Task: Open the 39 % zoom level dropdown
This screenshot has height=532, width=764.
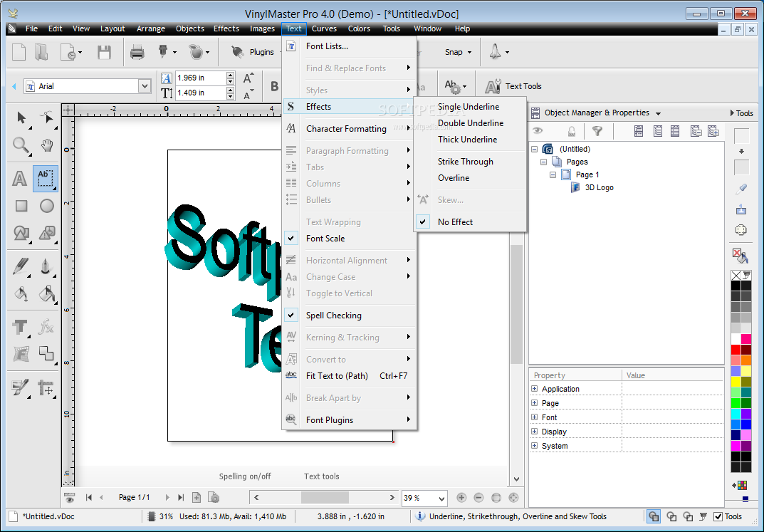Action: coord(441,498)
